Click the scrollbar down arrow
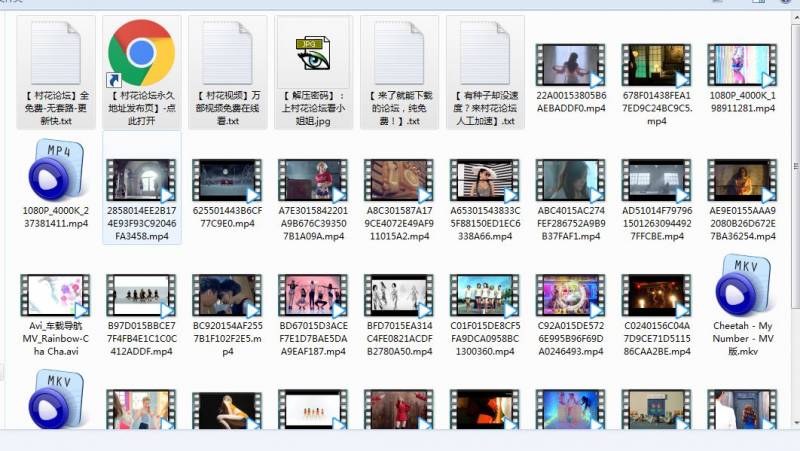 796,423
